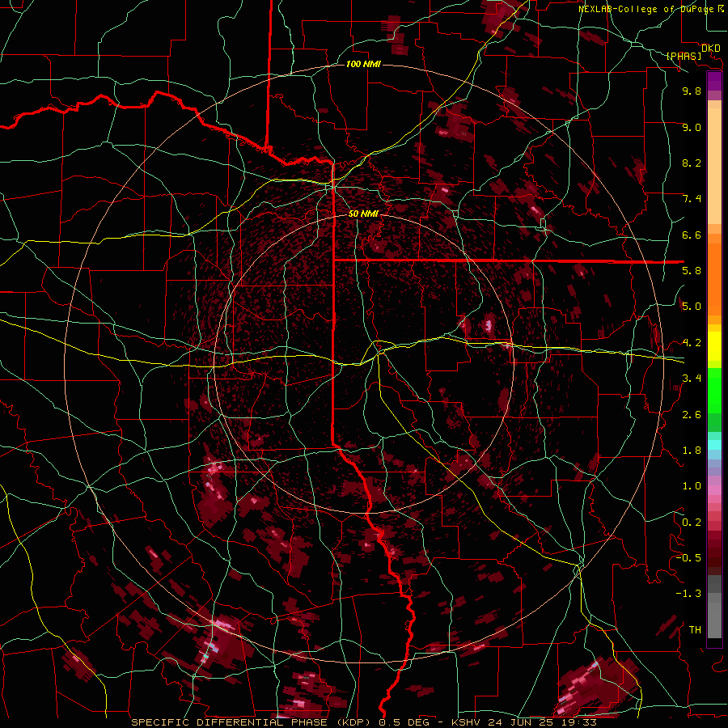Click the purple segment atop the colorbar

pos(714,81)
